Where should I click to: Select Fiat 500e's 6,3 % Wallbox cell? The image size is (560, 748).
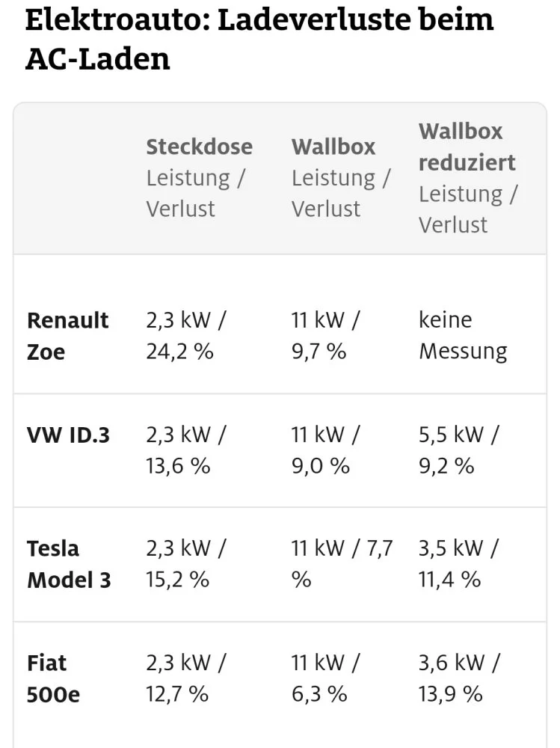tap(326, 678)
